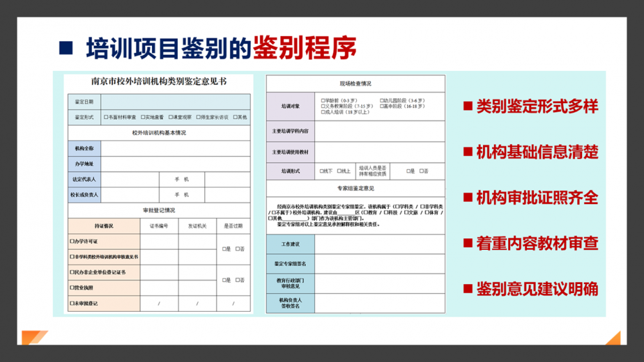Click the 鉴定日期 input field
The height and width of the screenshot is (362, 644).
pos(175,102)
